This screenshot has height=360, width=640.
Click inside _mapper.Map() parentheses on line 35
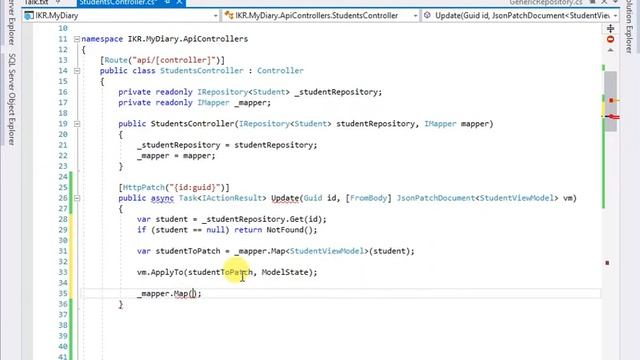(x=194, y=293)
